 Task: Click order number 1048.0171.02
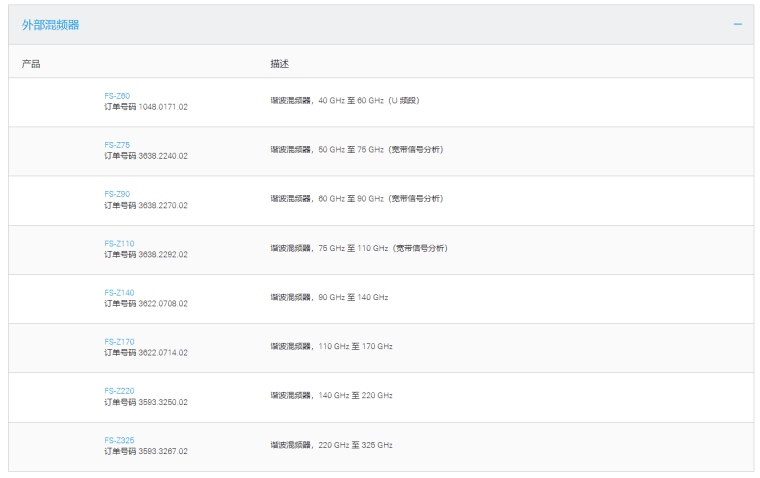(146, 107)
